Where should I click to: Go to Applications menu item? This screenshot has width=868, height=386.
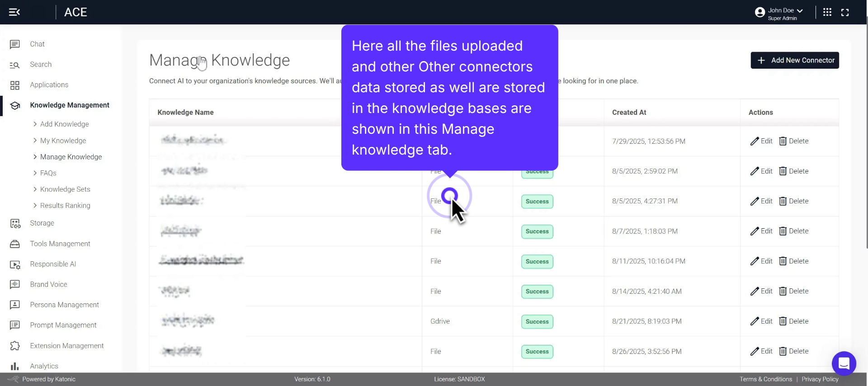coord(49,85)
